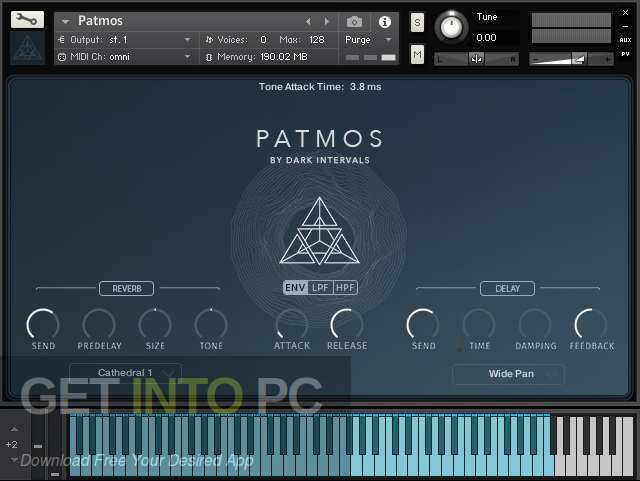
Task: Switch to the HPF tab
Action: (345, 287)
